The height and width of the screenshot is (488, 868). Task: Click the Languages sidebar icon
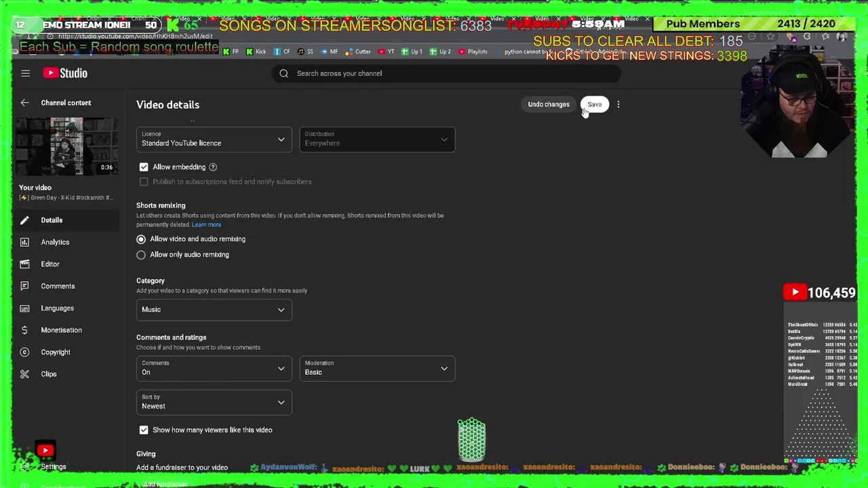coord(24,308)
